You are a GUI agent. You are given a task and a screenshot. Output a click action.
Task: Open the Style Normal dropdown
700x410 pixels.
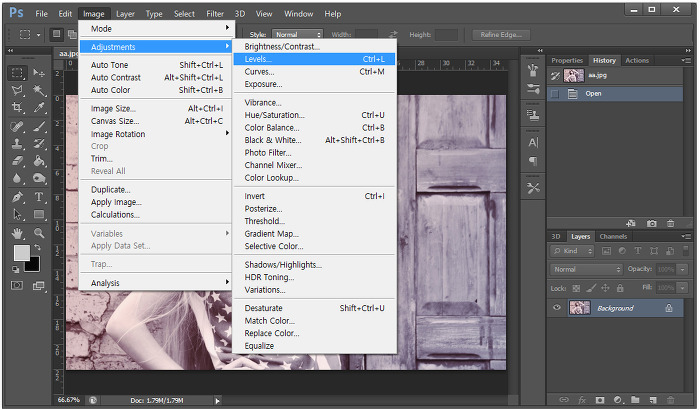coord(297,34)
